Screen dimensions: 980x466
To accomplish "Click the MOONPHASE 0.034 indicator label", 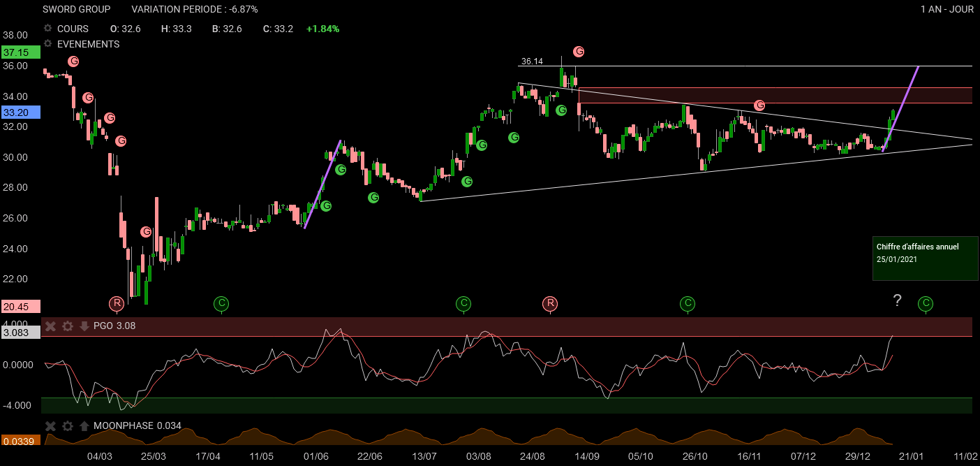I will click(137, 425).
